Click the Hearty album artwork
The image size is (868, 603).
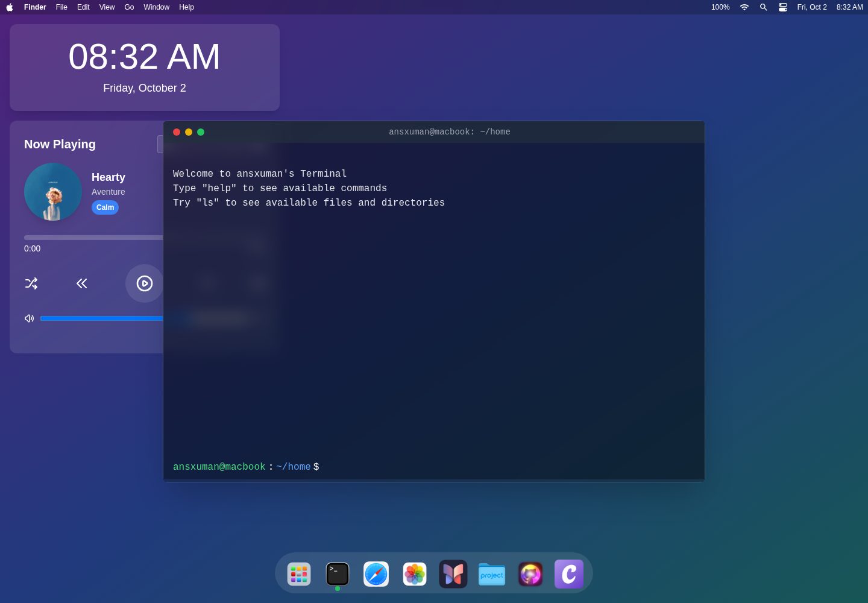53,192
